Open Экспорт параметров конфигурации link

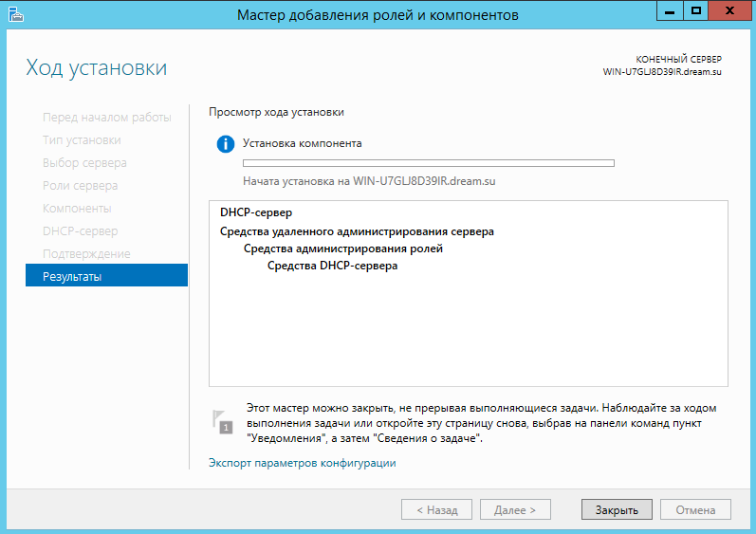point(303,463)
